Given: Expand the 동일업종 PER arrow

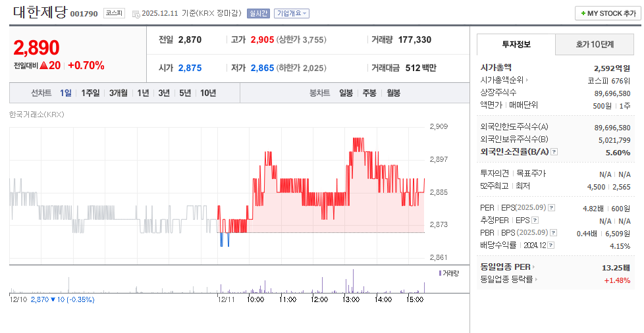Looking at the screenshot, I should [x=533, y=267].
